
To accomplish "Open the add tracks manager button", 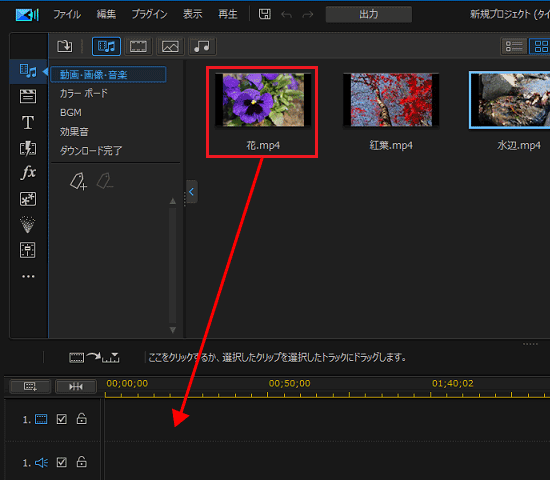I will [x=31, y=387].
